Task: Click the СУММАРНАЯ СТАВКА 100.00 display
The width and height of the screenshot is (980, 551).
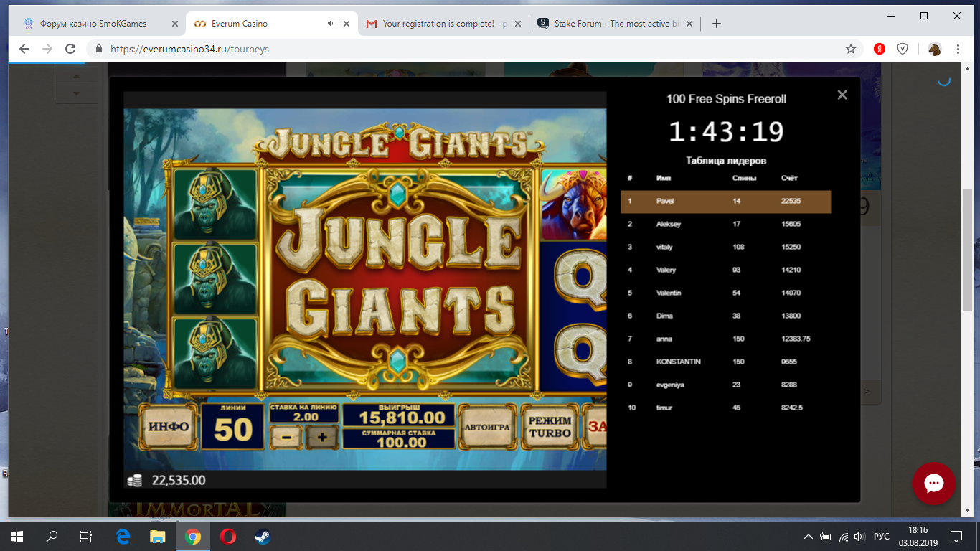Action: click(399, 438)
